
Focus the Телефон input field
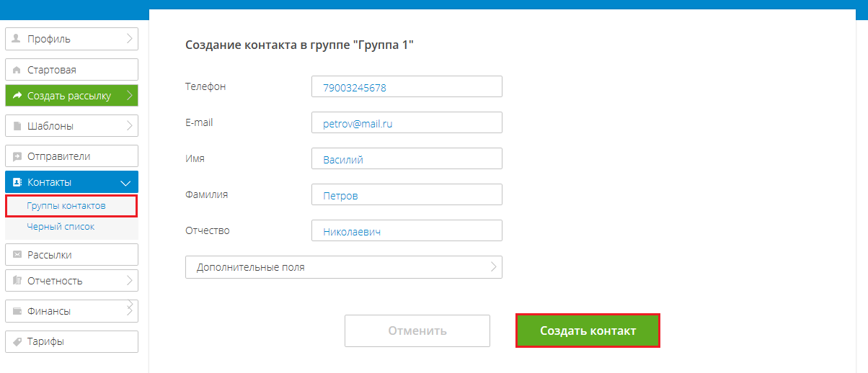click(x=407, y=86)
